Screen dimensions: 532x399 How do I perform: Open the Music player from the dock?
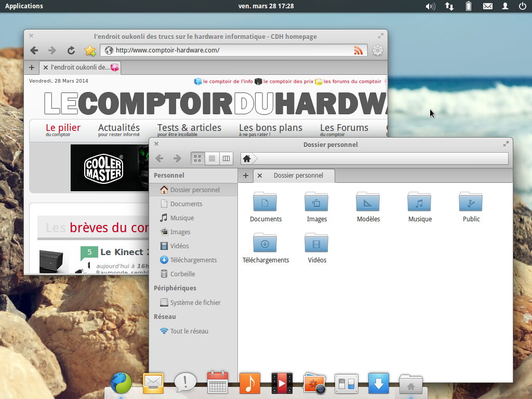[x=250, y=383]
